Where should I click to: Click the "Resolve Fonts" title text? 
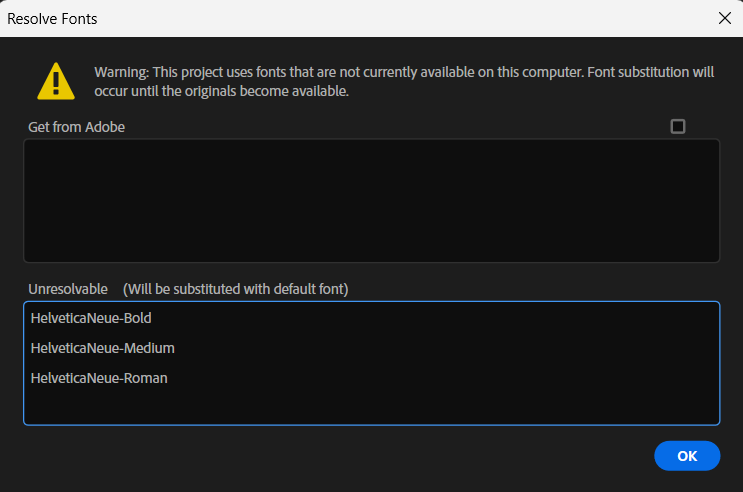[52, 18]
